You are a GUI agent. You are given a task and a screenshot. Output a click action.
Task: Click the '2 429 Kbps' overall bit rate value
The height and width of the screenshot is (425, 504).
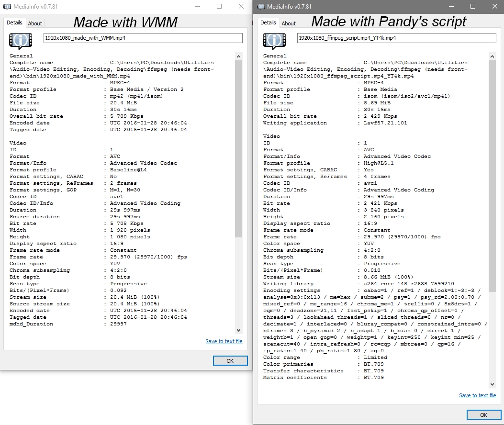[380, 116]
